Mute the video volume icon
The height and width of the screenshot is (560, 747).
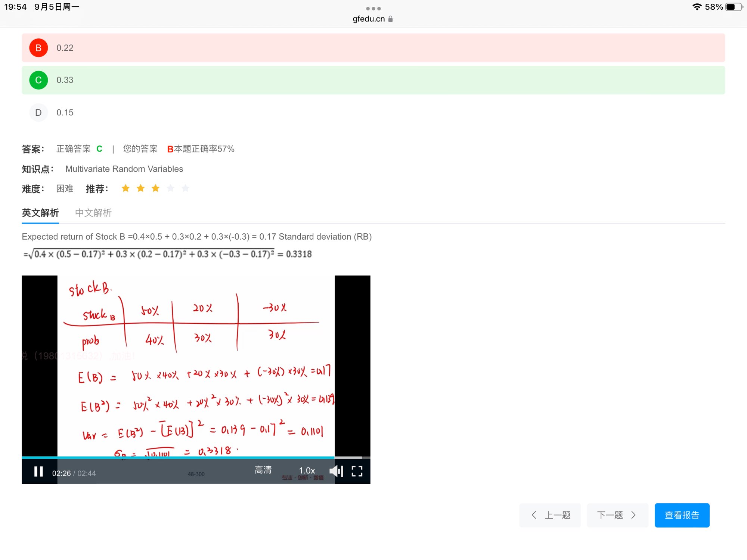point(336,471)
